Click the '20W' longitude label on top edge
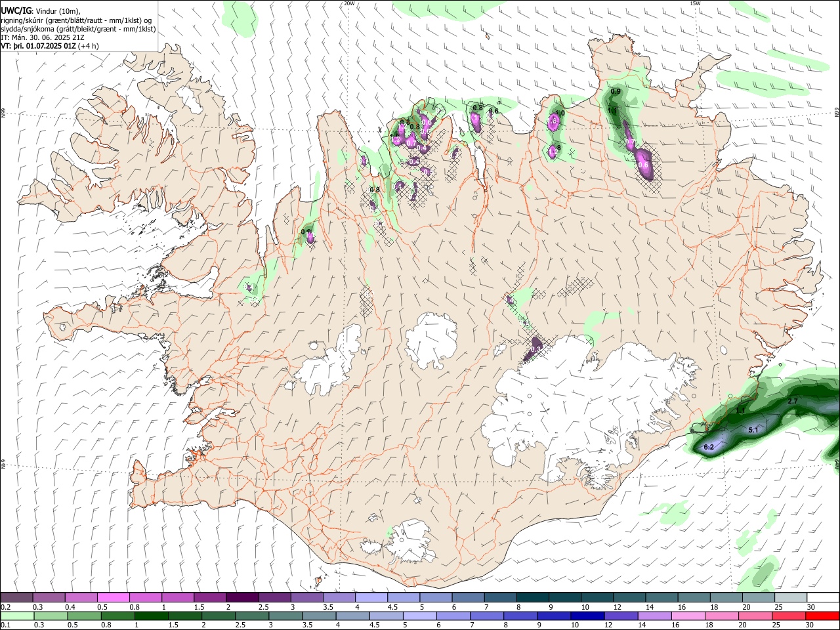 pyautogui.click(x=349, y=3)
